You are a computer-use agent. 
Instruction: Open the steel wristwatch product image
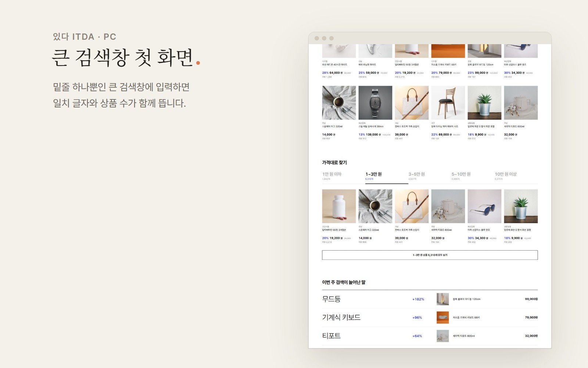375,103
